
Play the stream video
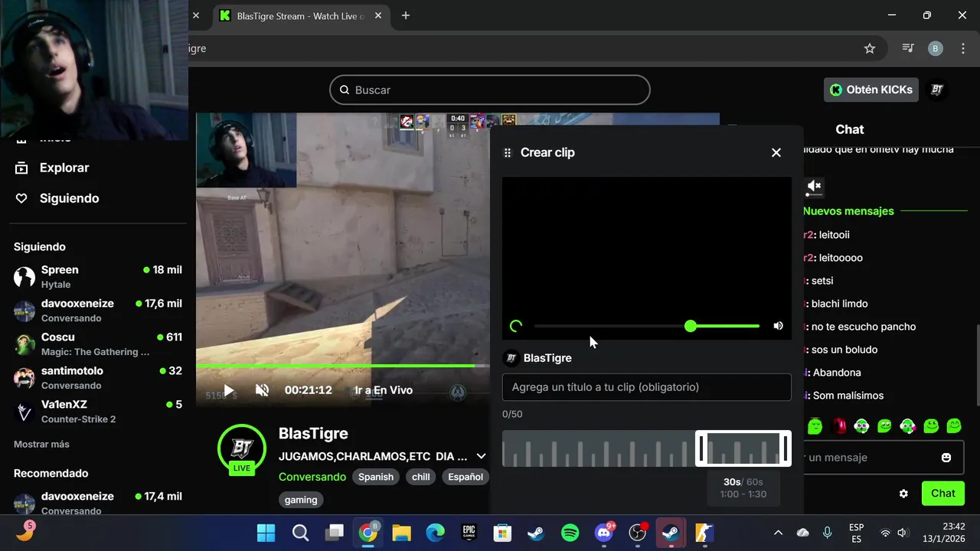(228, 390)
